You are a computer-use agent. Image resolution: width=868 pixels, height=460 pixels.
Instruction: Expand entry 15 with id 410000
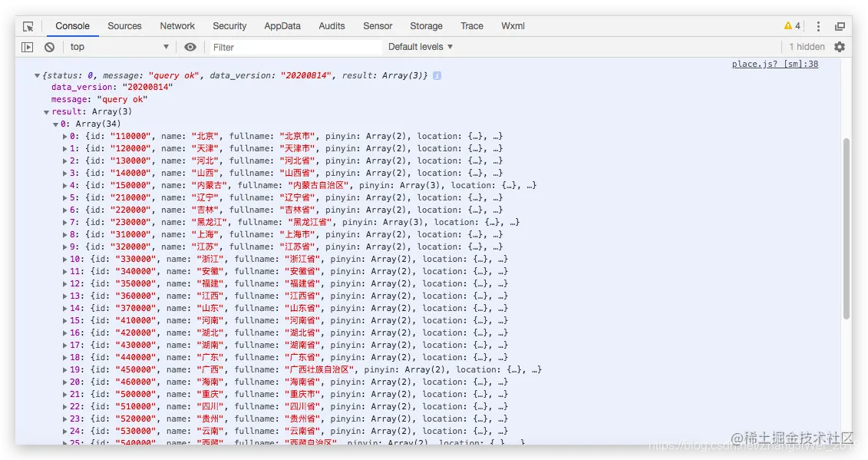point(64,320)
